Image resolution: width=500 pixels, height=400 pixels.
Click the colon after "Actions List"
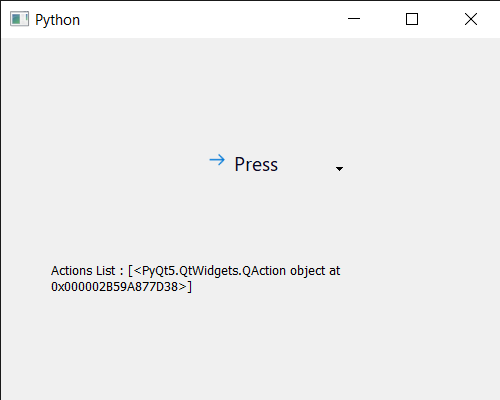pyautogui.click(x=122, y=272)
